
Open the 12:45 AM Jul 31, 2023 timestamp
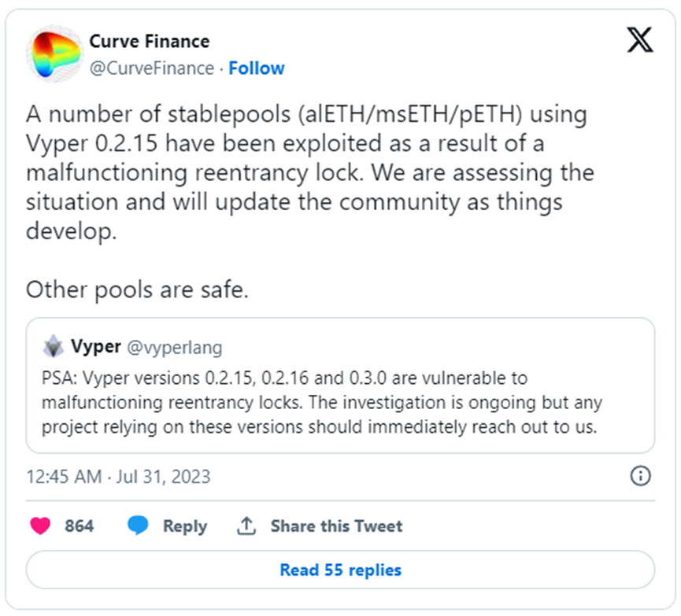[118, 476]
